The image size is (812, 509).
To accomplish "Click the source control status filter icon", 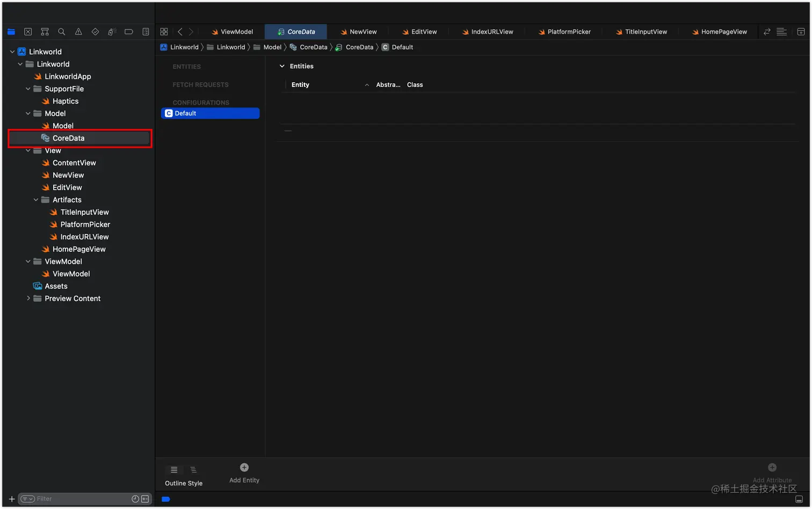I will coord(145,499).
